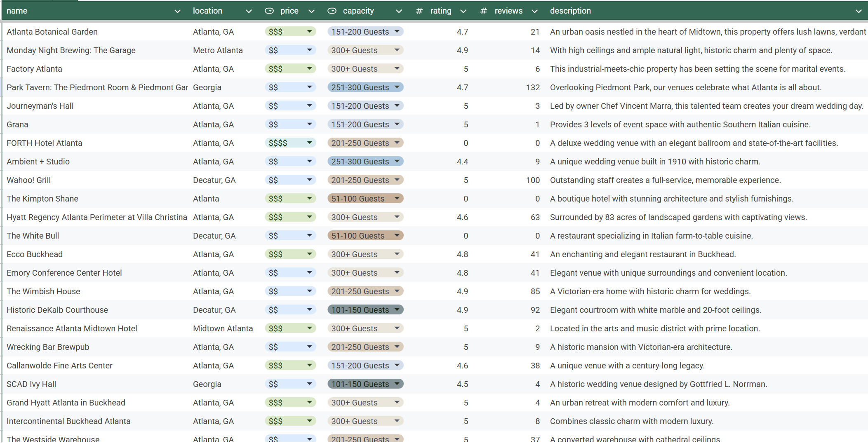Open the reviews column header dropdown arrow

[x=534, y=11]
